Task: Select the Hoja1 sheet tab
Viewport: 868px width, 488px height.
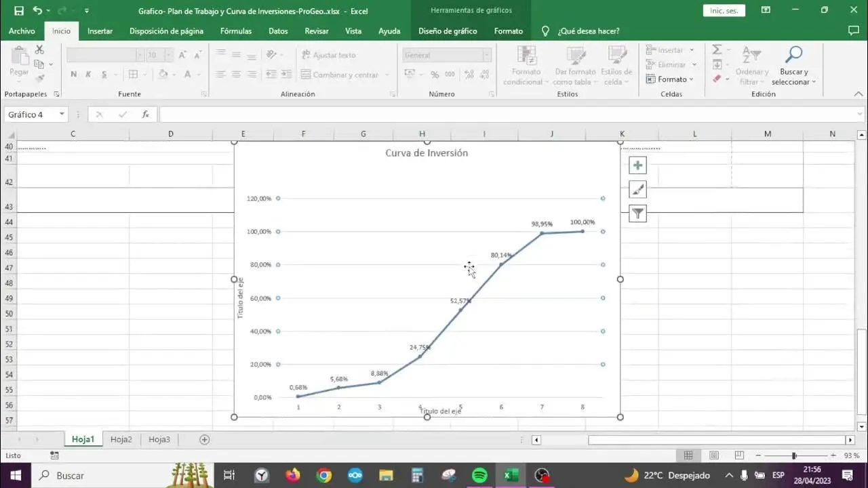Action: [83, 439]
